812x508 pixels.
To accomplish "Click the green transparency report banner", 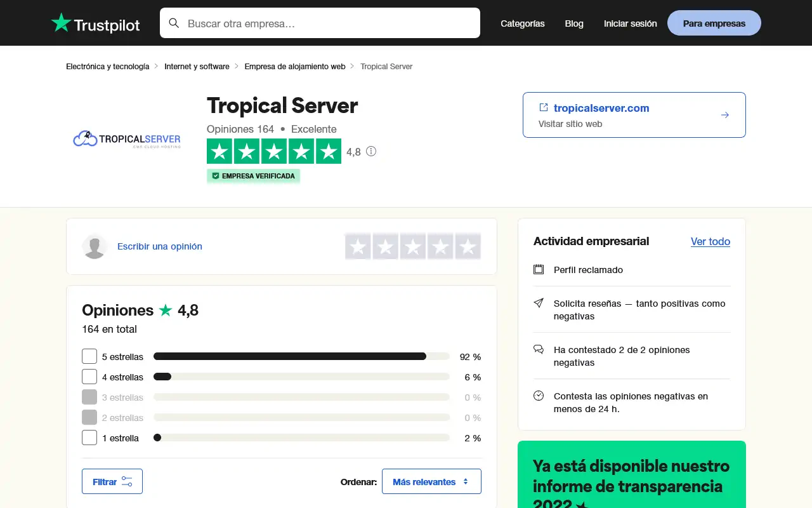I will point(632,474).
